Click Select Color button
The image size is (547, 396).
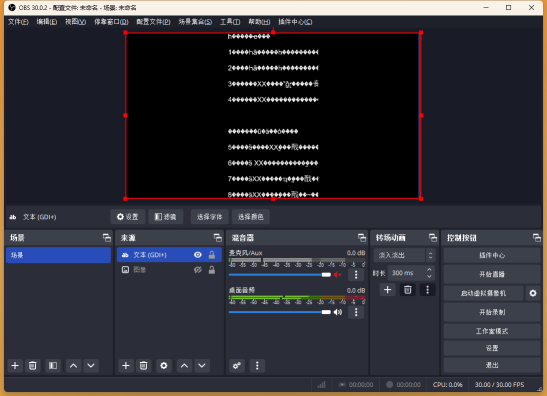tap(250, 217)
